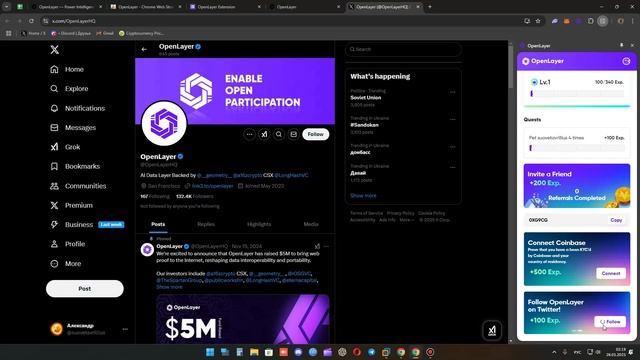Open the floating Grok button
Screen dimensions: 640x360
(492, 330)
